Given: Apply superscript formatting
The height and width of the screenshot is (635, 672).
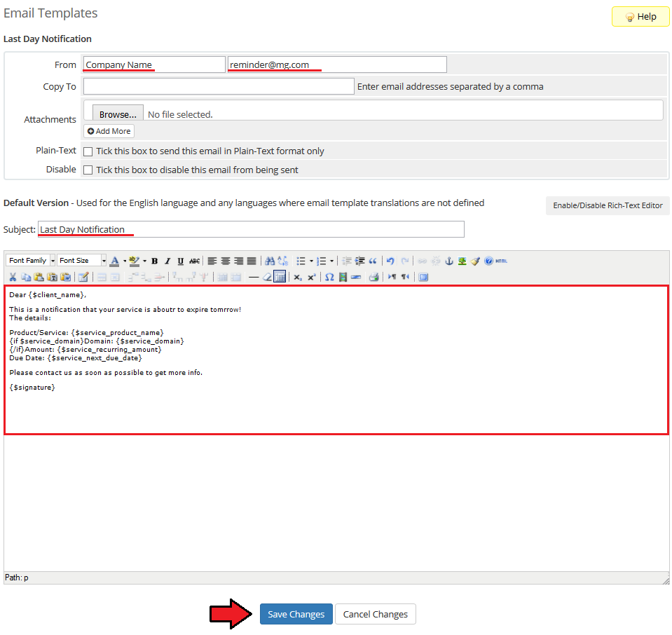Looking at the screenshot, I should [312, 278].
